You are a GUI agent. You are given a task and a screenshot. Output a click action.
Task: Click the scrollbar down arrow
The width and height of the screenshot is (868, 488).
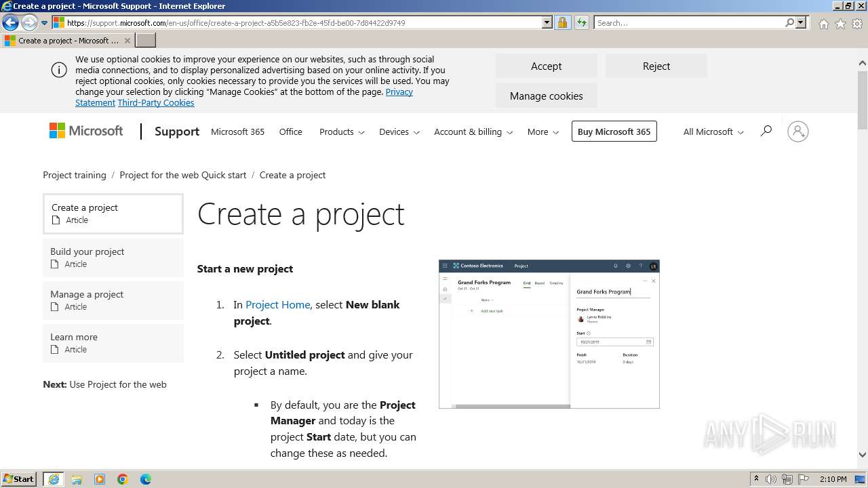click(x=863, y=455)
